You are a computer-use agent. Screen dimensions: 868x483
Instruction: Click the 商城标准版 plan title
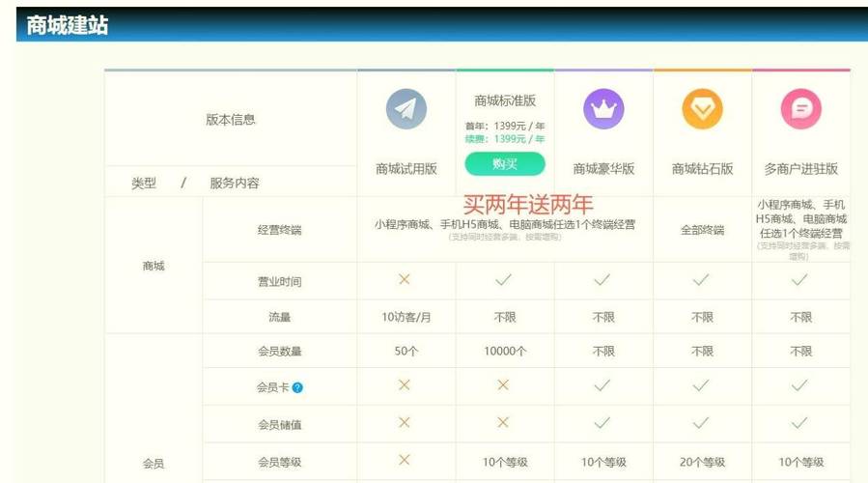click(505, 100)
